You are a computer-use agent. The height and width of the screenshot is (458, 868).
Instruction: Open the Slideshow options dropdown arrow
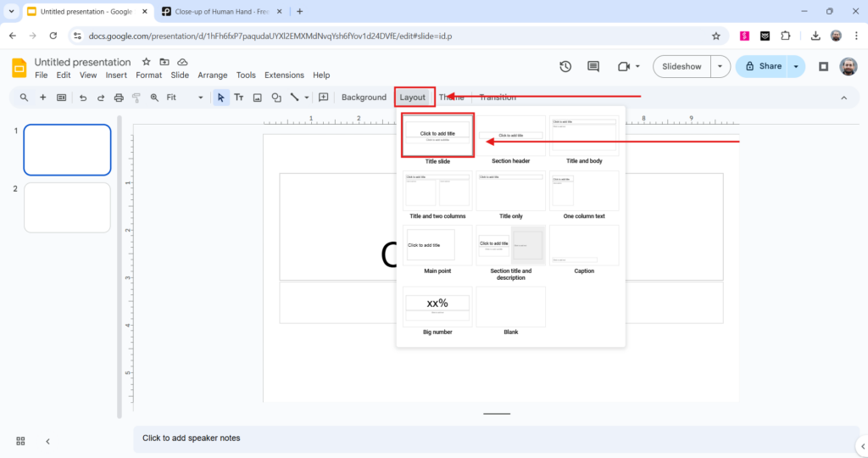click(721, 66)
